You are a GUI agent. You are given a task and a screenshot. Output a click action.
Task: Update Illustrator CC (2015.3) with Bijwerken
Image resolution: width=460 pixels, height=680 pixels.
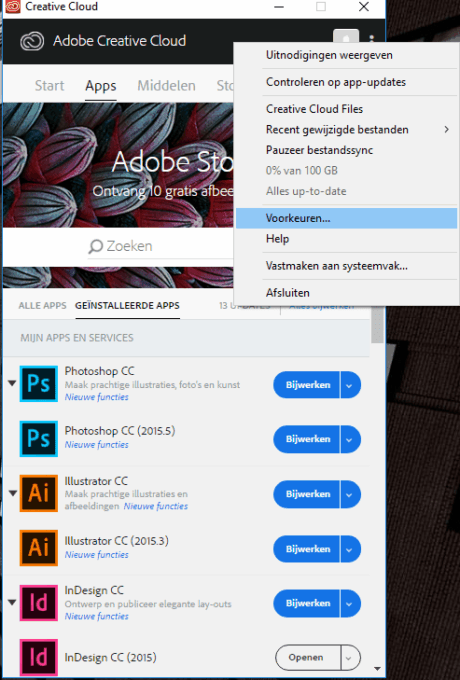(307, 549)
